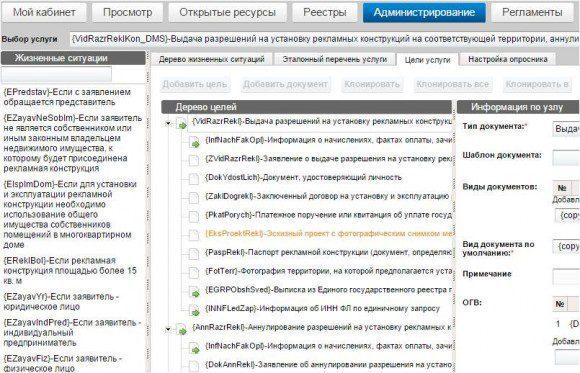Click the Клонировать все button
The width and height of the screenshot is (580, 373).
point(452,84)
